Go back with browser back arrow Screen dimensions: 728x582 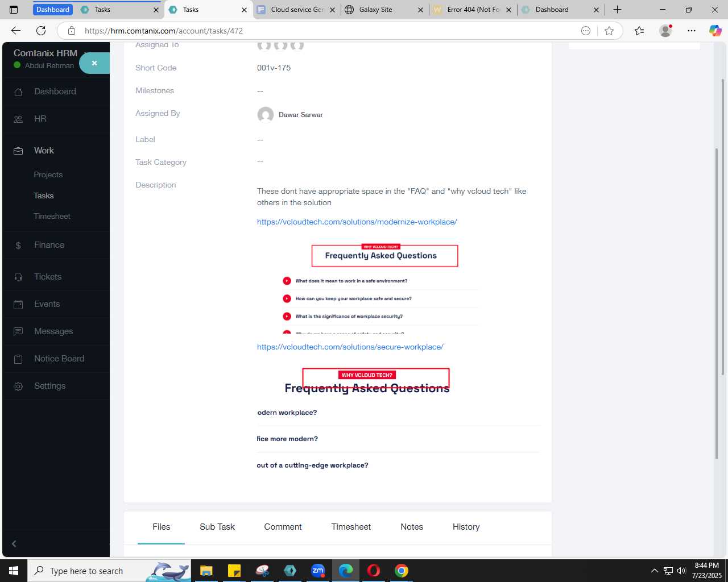[x=16, y=31]
